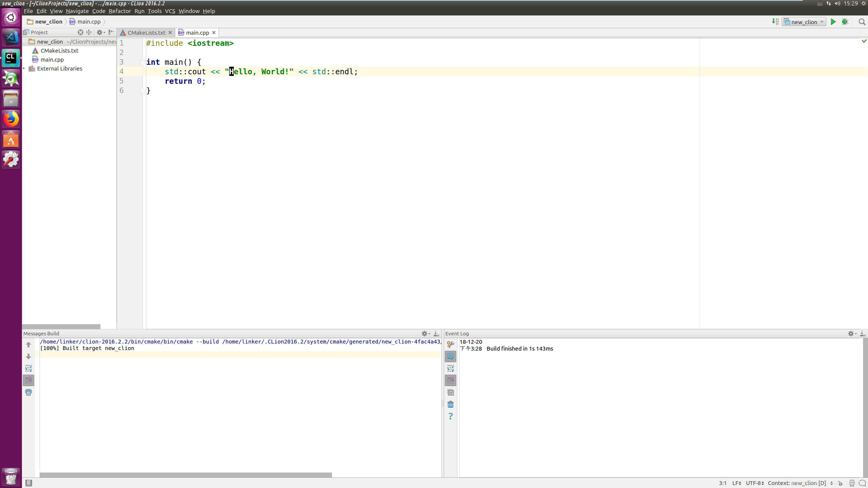Screen dimensions: 868x488
Task: Open the Navigate menu
Action: click(x=77, y=11)
